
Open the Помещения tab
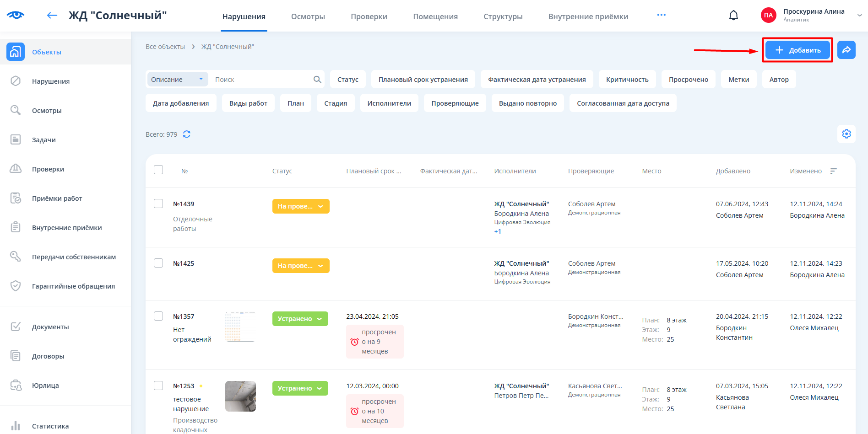point(435,16)
